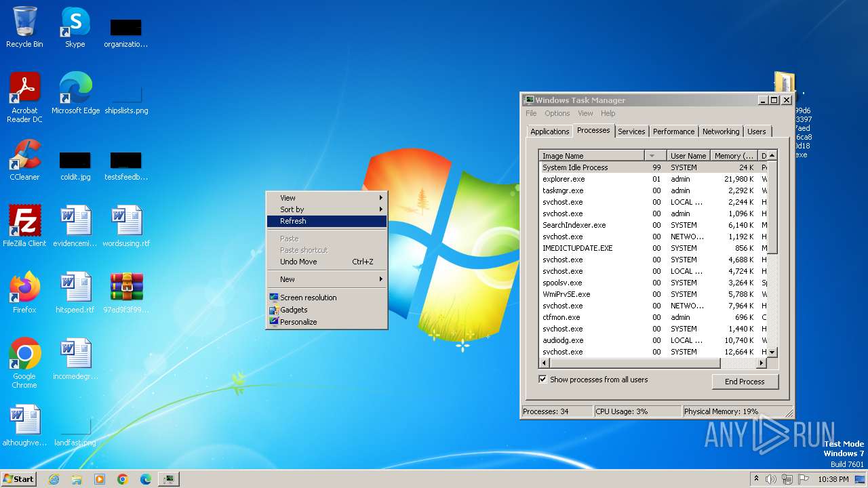Click the horizontal scrollbar right arrow
Image resolution: width=868 pixels, height=488 pixels.
tap(762, 363)
